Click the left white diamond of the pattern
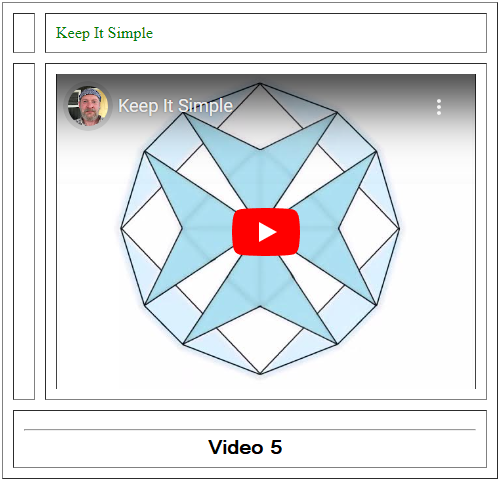Image resolution: width=502 pixels, height=481 pixels. [x=152, y=228]
